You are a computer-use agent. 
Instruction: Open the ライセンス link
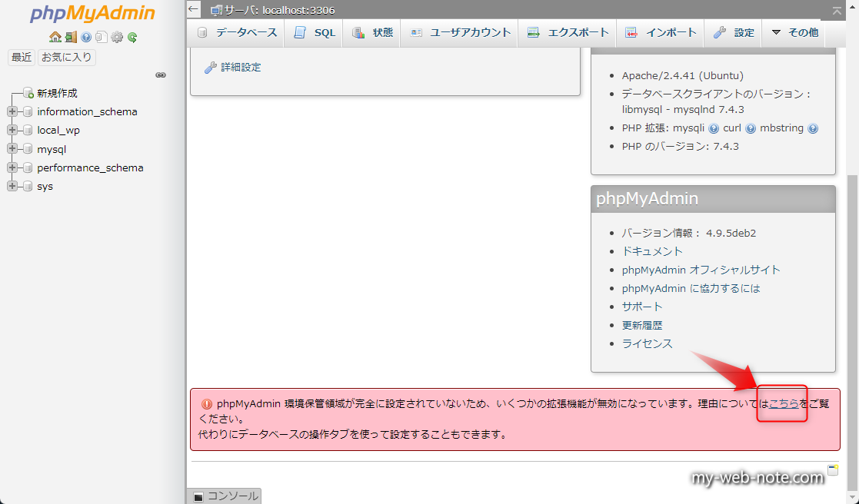pos(648,343)
